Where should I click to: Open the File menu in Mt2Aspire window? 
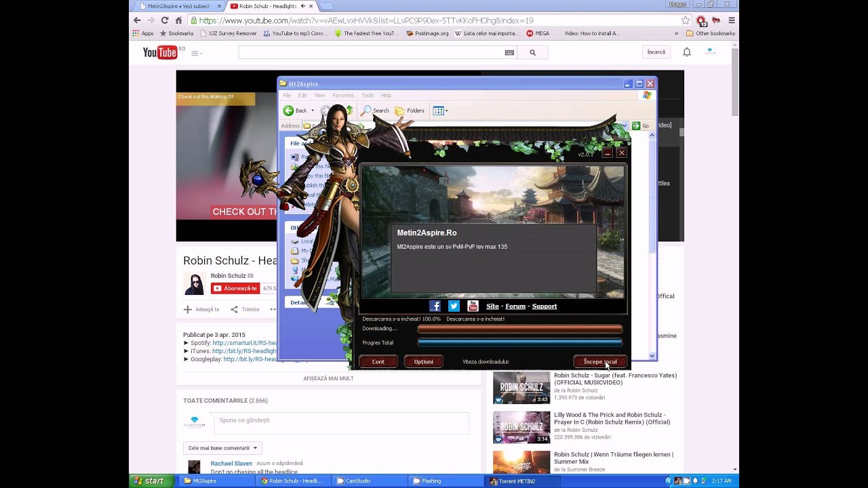287,96
